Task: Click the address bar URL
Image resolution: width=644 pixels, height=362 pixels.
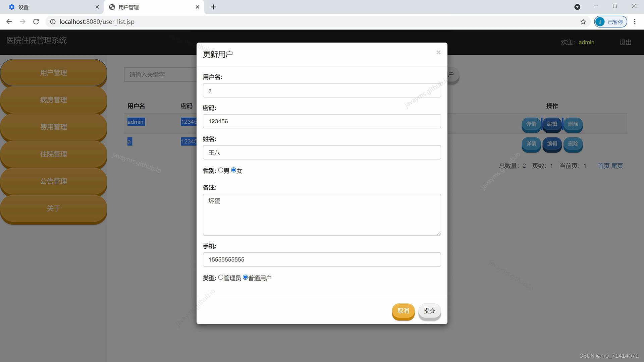Action: point(97,22)
